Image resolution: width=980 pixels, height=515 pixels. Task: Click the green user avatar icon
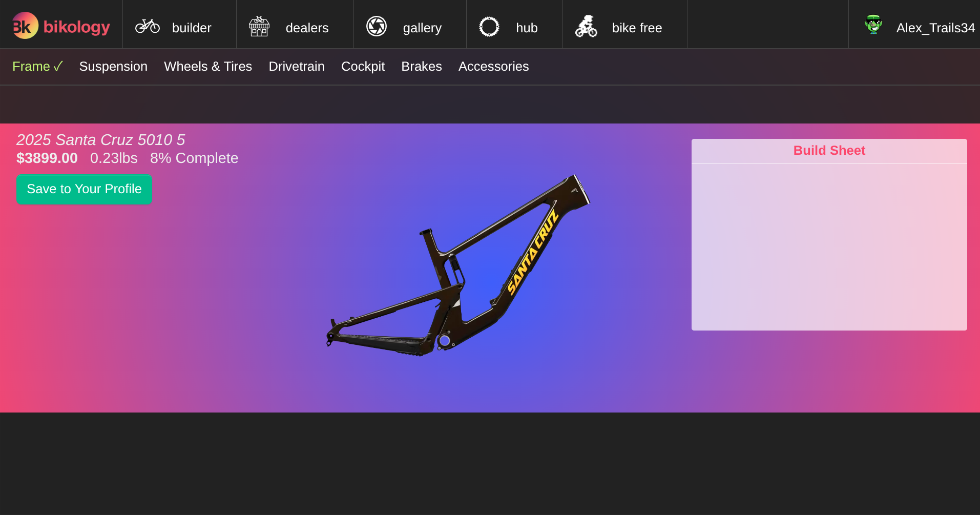[873, 25]
